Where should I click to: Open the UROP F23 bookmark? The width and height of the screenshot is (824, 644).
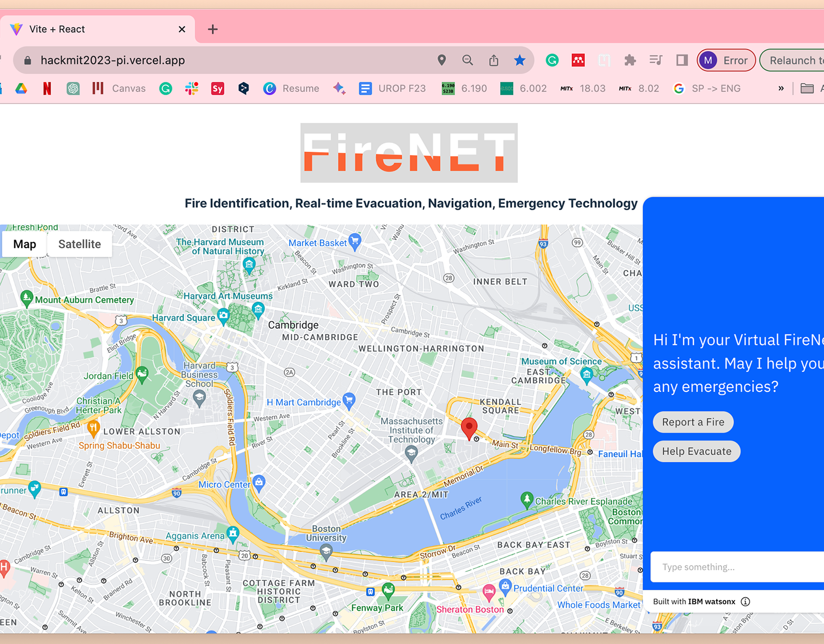click(393, 89)
